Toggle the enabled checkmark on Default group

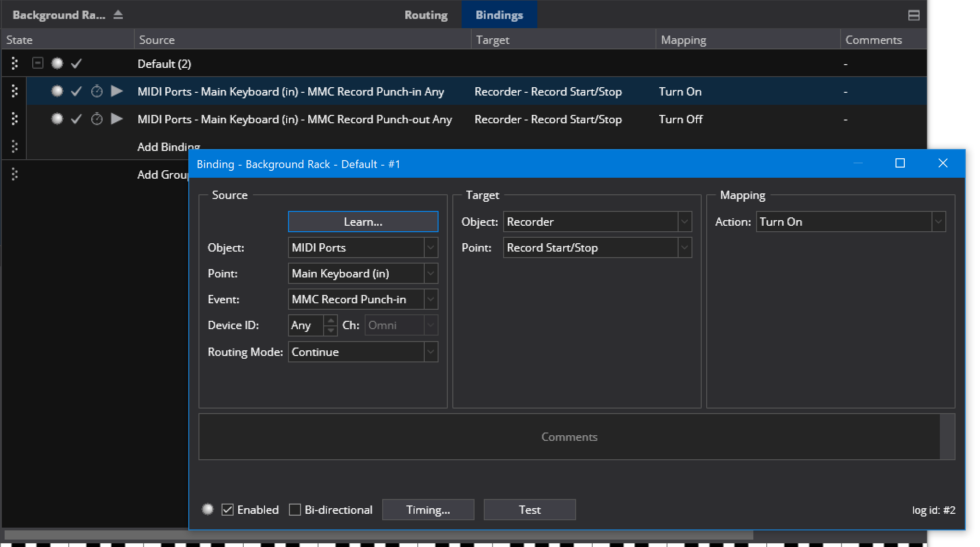[x=77, y=63]
